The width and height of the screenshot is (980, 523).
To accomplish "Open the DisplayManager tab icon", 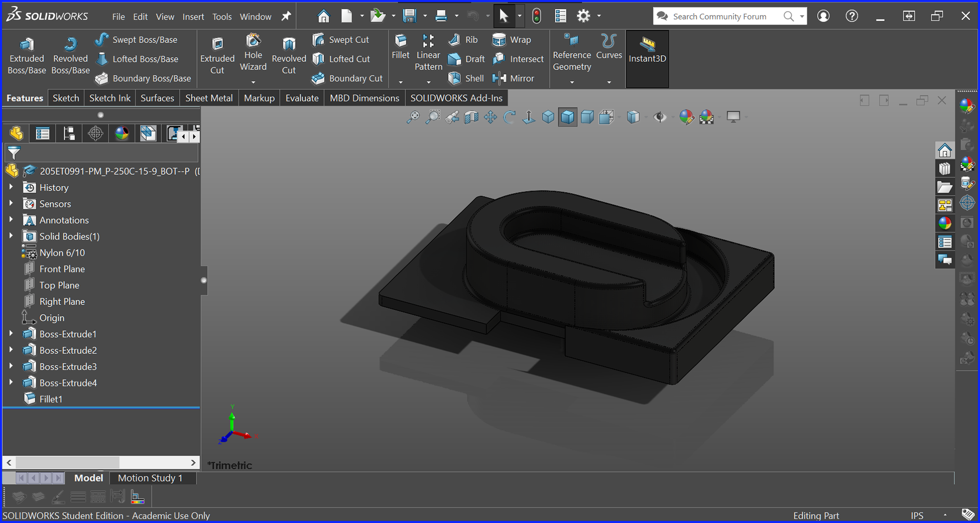I will (122, 134).
